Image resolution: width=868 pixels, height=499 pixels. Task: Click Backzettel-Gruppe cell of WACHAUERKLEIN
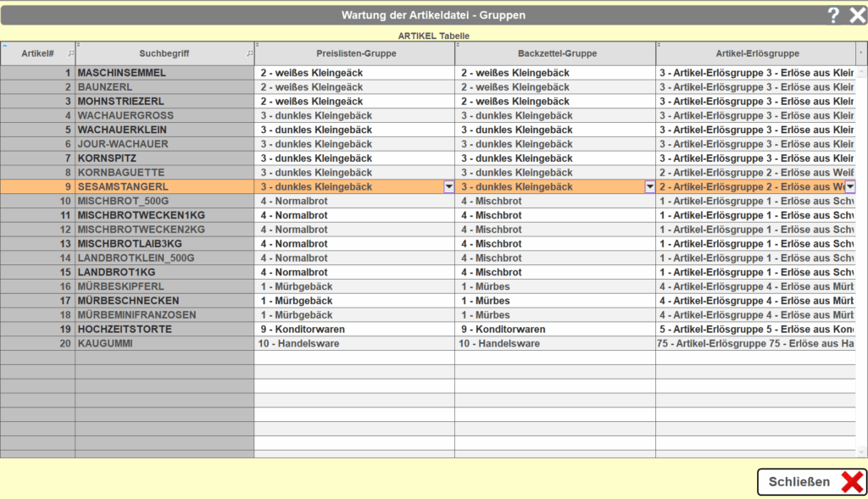pos(555,130)
